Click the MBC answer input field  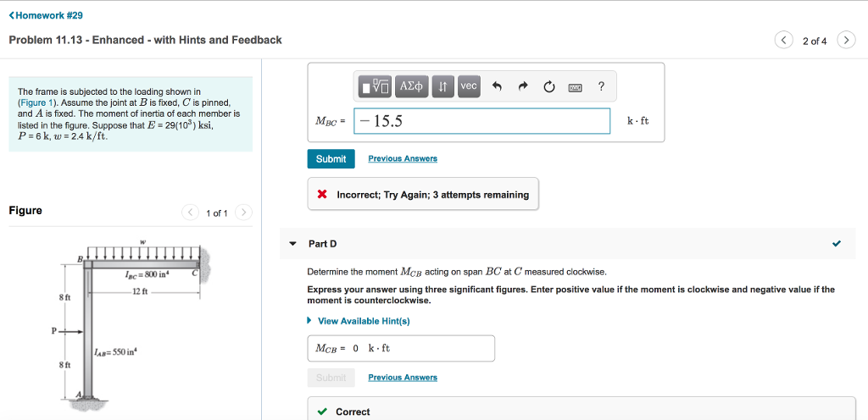[481, 121]
